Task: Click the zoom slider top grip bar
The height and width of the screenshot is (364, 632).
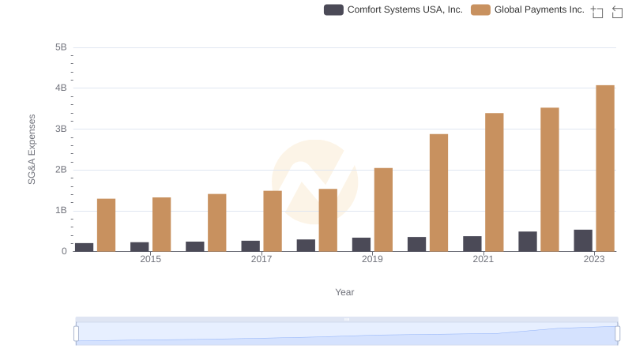Action: point(347,319)
